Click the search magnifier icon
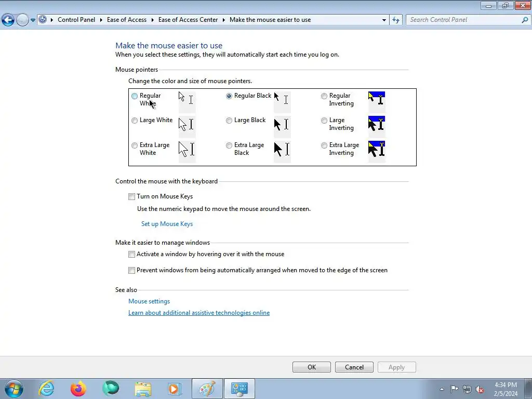Viewport: 532px width, 399px height. pos(525,20)
